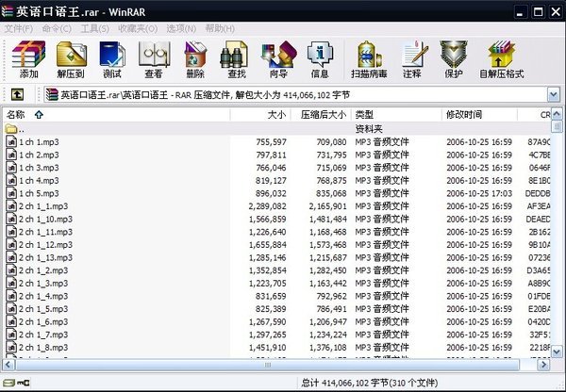The width and height of the screenshot is (566, 392).
Task: Click the drive icon in status bar
Action: pos(8,383)
